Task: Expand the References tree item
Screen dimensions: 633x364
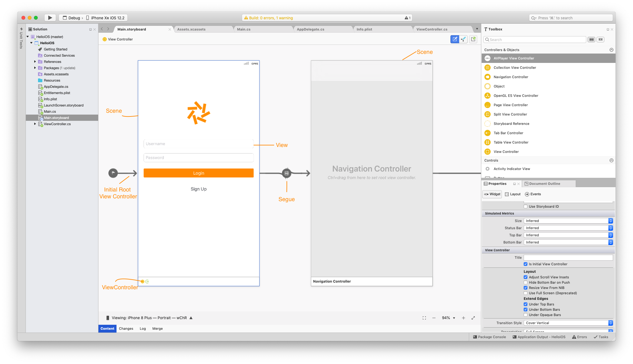Action: pos(35,61)
